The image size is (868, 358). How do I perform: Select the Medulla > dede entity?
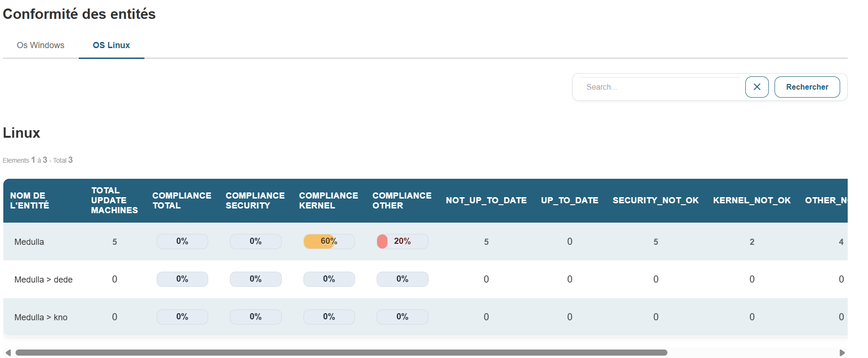coord(43,280)
